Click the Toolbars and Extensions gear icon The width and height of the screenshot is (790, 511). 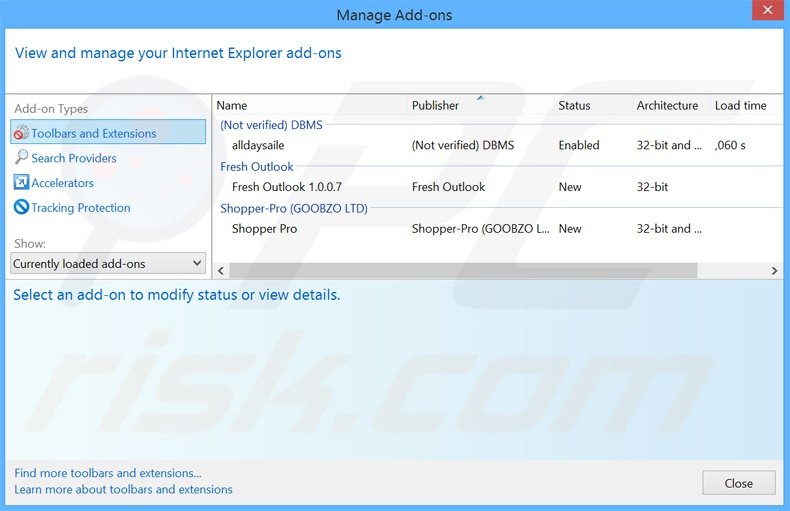21,133
